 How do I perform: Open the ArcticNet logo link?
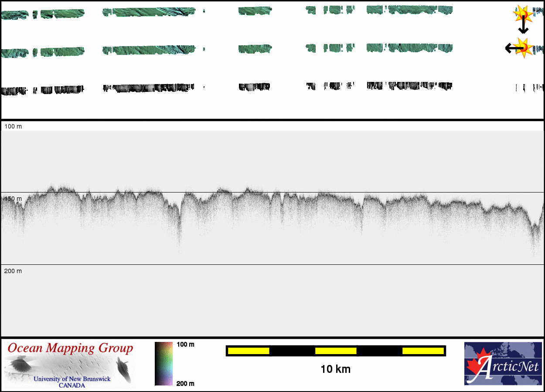tap(502, 364)
